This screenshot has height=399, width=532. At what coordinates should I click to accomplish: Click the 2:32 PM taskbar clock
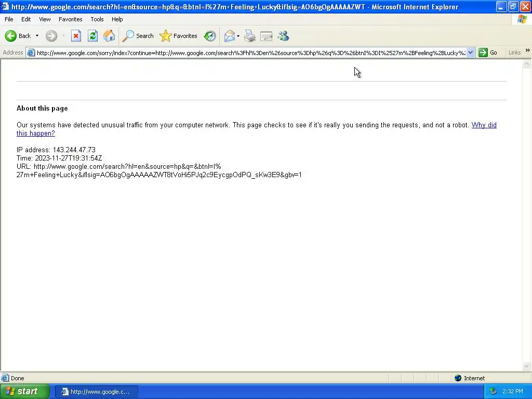click(x=513, y=392)
